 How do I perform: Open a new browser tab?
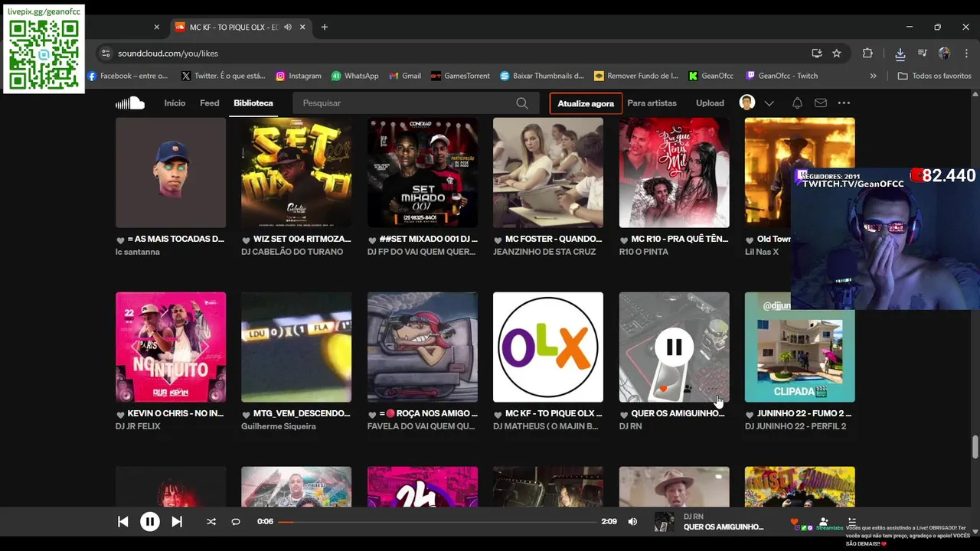(325, 27)
